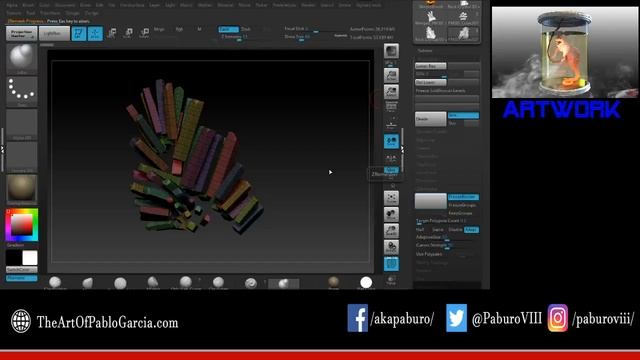Screen dimensions: 640x360
Task: Toggle the FreezeGroups option
Action: tap(463, 205)
